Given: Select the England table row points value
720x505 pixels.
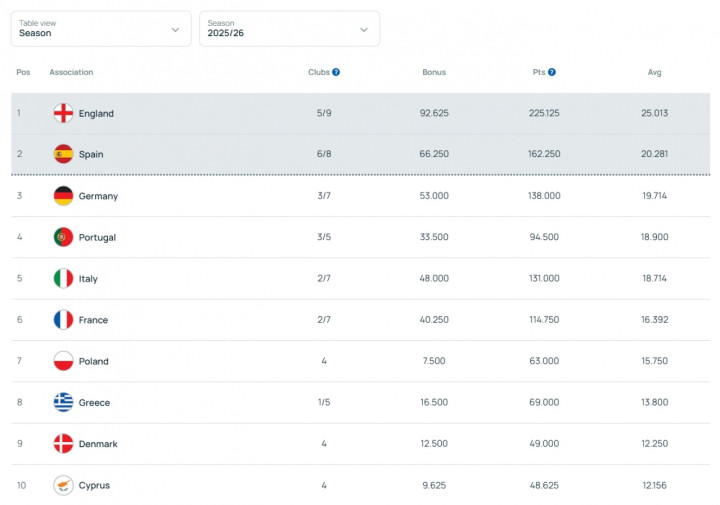Looking at the screenshot, I should pyautogui.click(x=544, y=113).
